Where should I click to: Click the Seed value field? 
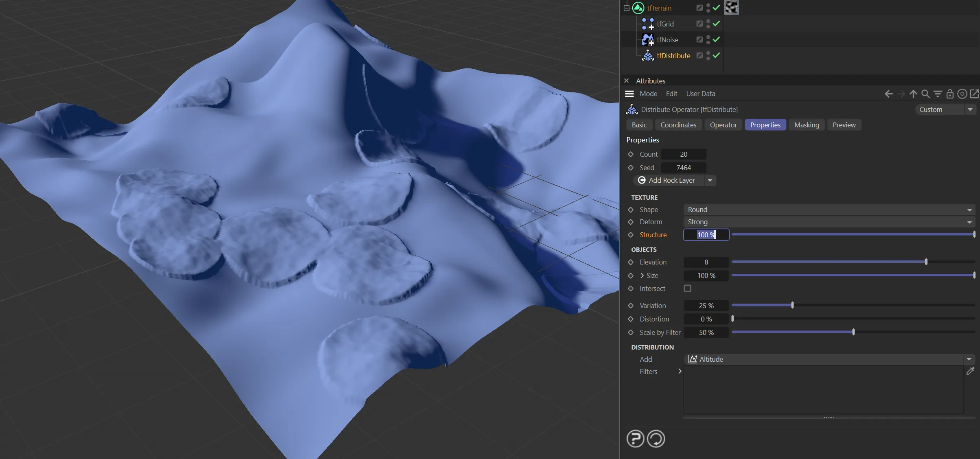(683, 168)
